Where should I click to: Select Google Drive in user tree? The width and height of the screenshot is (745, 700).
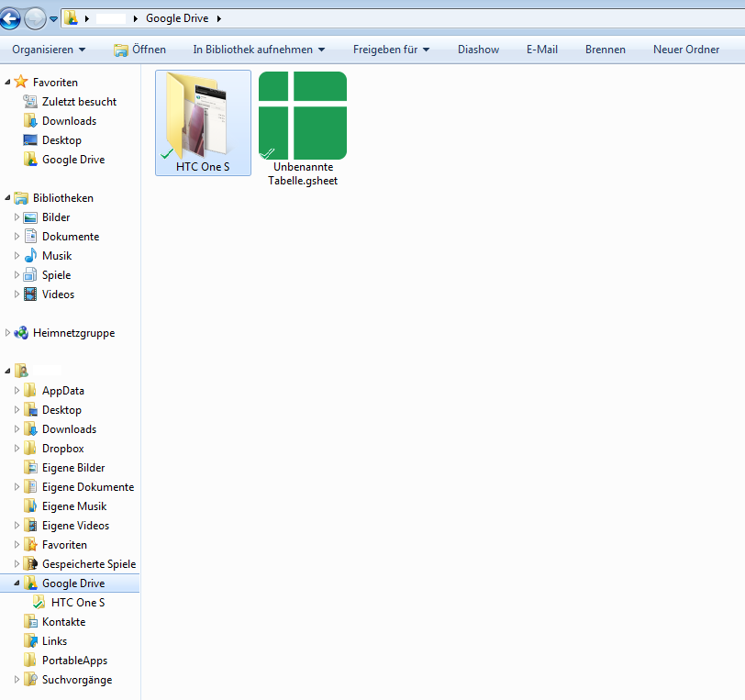coord(73,583)
